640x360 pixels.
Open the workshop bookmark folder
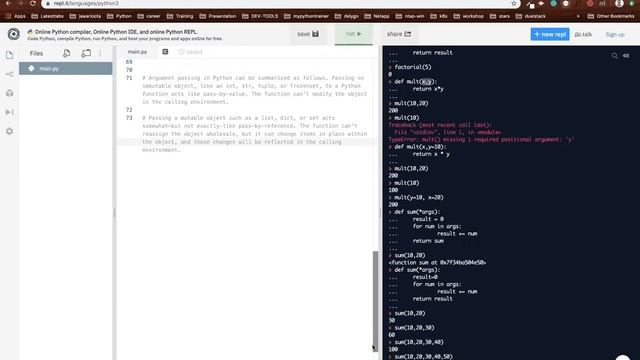click(x=469, y=16)
